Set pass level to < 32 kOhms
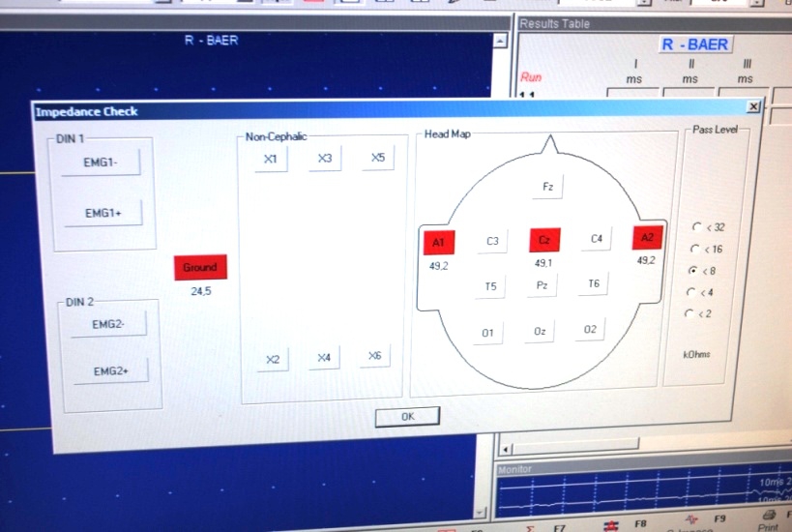792x532 pixels. click(x=697, y=227)
